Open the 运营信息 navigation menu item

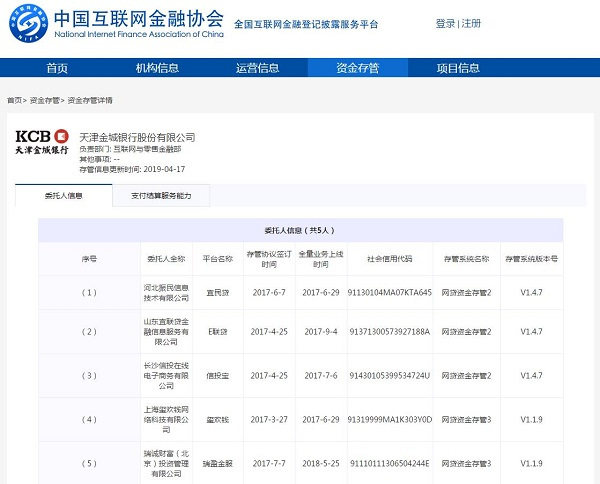(x=258, y=68)
